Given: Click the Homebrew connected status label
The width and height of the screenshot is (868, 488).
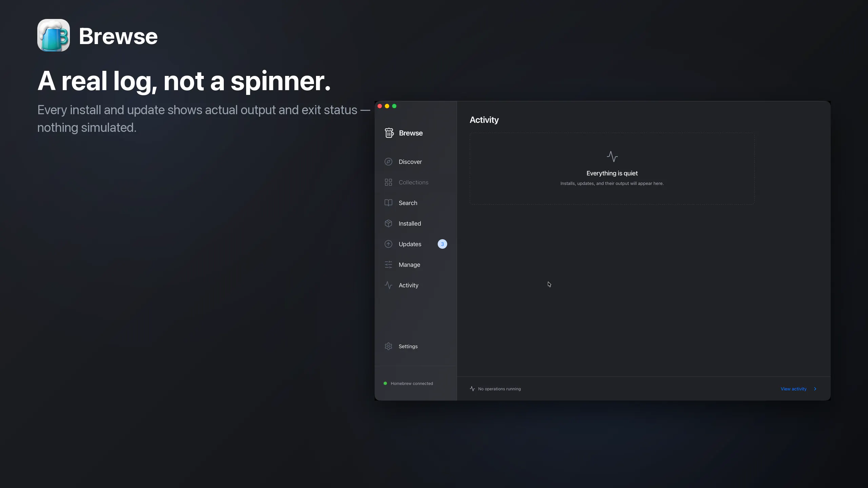Looking at the screenshot, I should click(412, 383).
